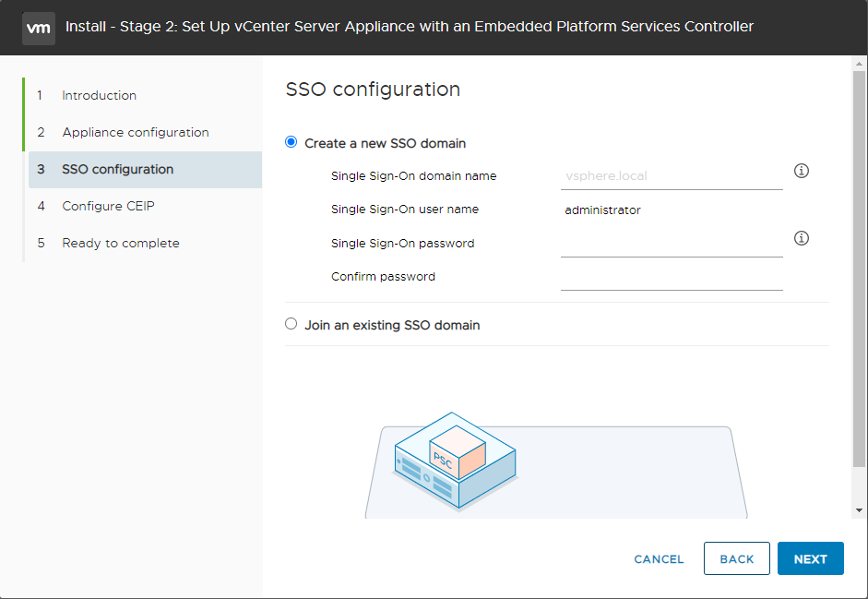Click the Single Sign-On user name label

pyautogui.click(x=405, y=210)
